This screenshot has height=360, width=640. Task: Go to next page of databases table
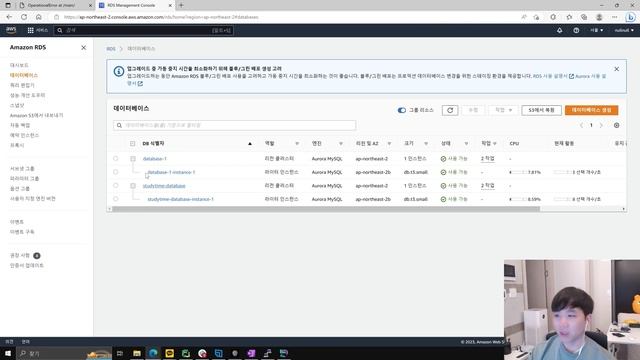click(601, 125)
